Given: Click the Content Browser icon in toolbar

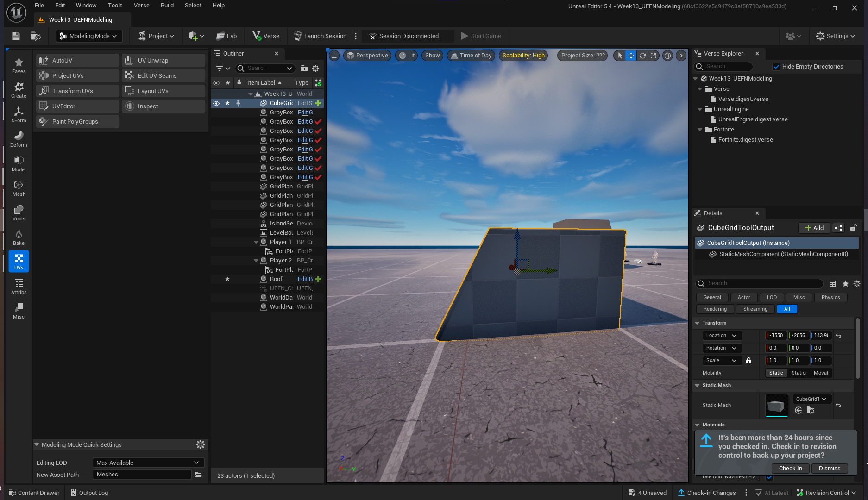Looking at the screenshot, I should click(36, 36).
